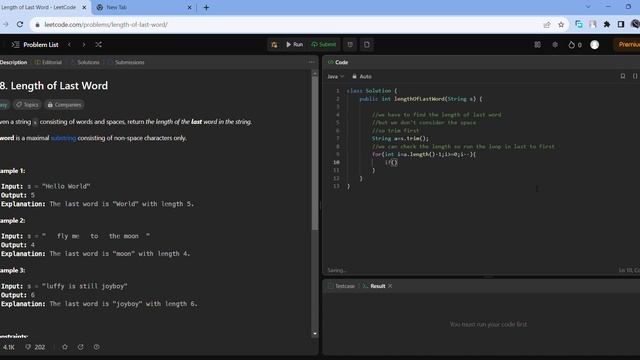Open the user profile avatar
This screenshot has width=640, height=360.
tap(595, 45)
